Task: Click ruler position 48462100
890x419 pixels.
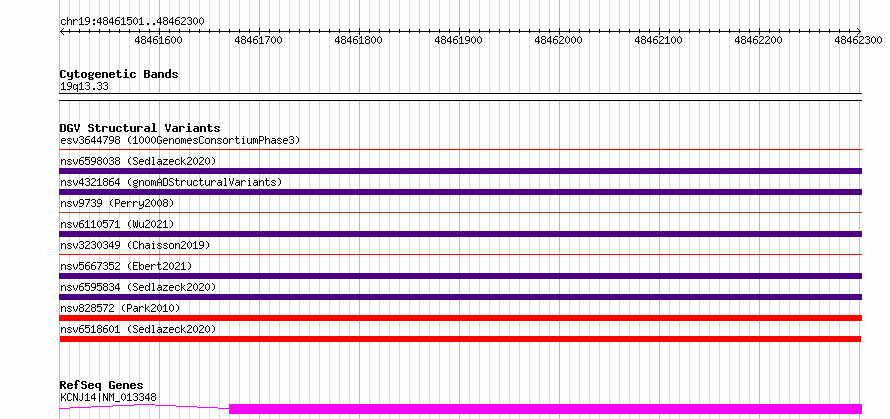Action: [x=659, y=40]
